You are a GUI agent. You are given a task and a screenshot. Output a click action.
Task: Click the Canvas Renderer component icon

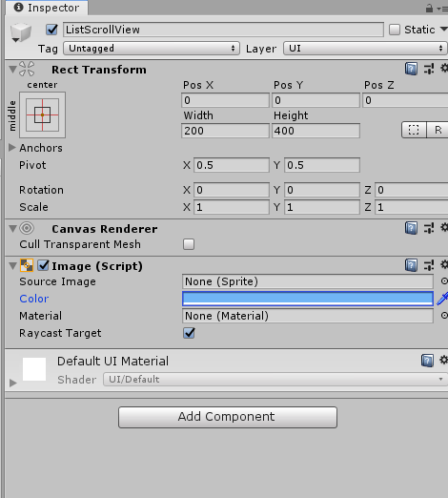pos(27,228)
